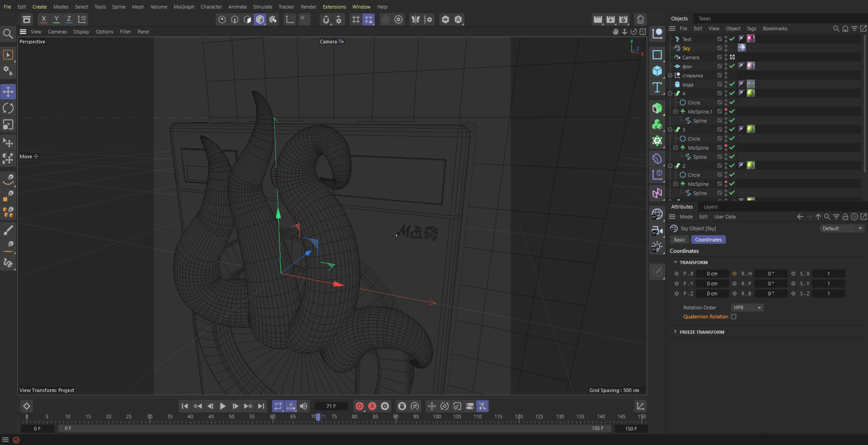The width and height of the screenshot is (868, 445).
Task: Click the Record Active Objects button
Action: (359, 406)
